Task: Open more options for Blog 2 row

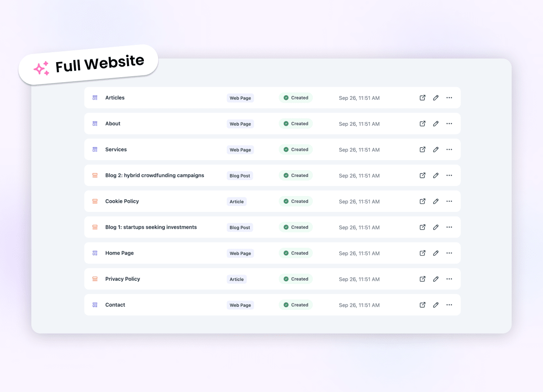Action: point(449,176)
